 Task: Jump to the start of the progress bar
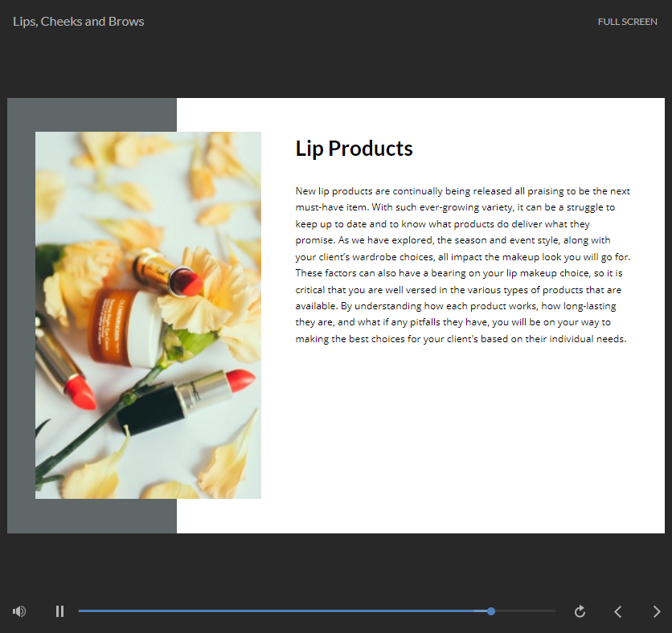click(80, 611)
